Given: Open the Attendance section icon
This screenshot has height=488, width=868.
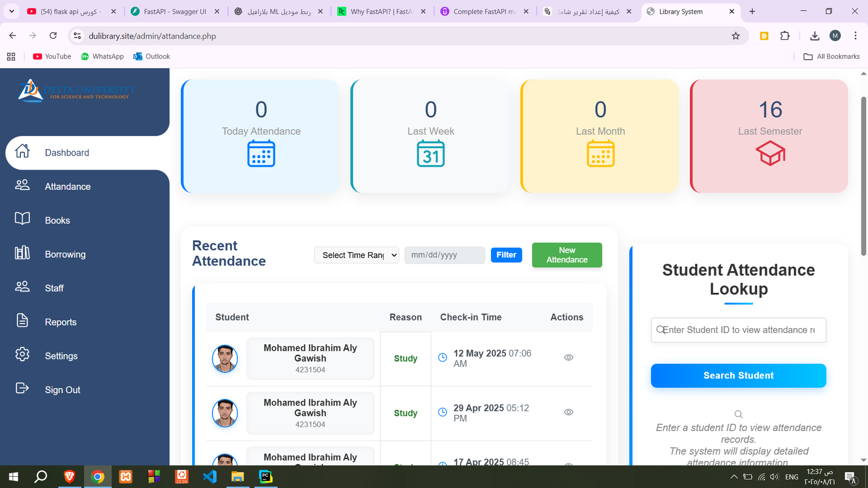Looking at the screenshot, I should (22, 186).
